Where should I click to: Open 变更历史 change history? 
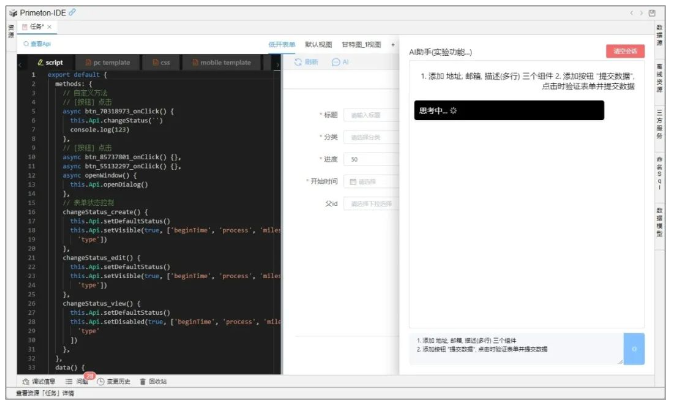click(x=114, y=381)
